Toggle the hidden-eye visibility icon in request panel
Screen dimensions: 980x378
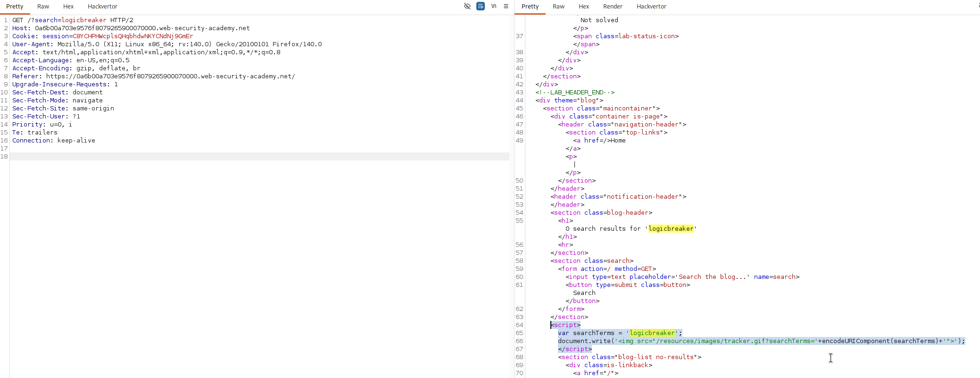[467, 6]
